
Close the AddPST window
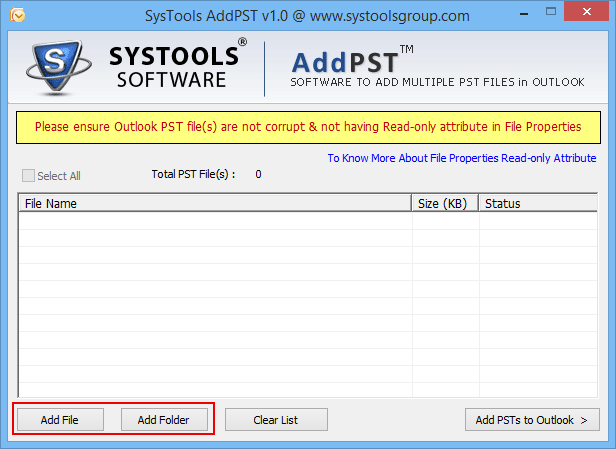point(587,12)
